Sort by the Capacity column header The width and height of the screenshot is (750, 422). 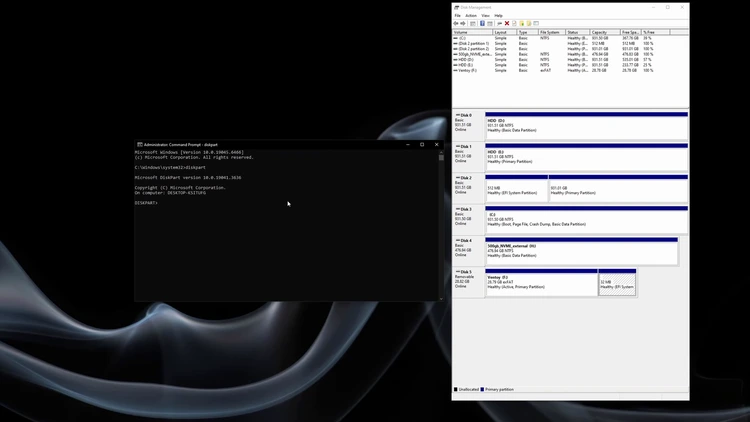605,32
